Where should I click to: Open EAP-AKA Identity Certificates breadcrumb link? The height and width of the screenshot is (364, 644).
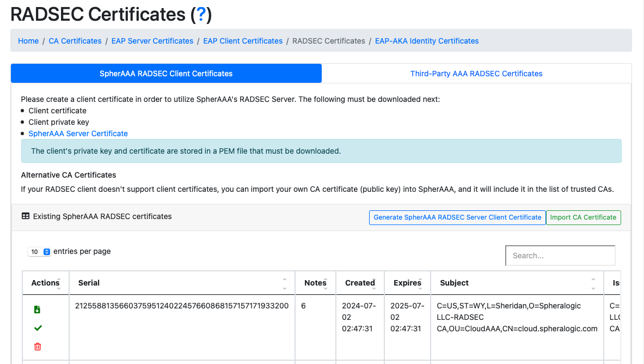pos(427,41)
